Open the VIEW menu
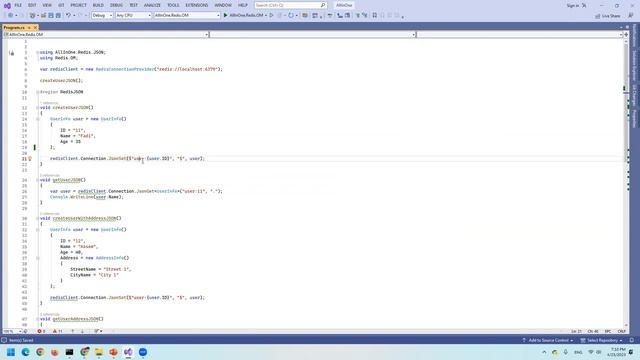Viewport: 640px width, 360px height. (47, 5)
